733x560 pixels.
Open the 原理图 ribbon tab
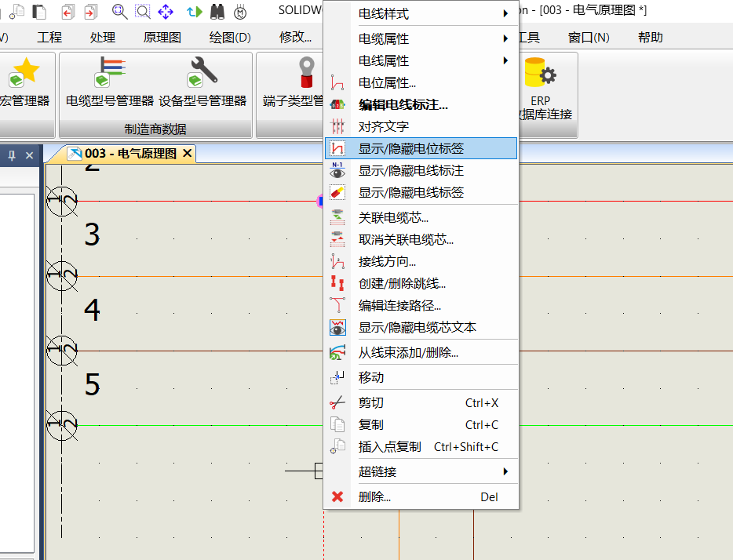162,37
